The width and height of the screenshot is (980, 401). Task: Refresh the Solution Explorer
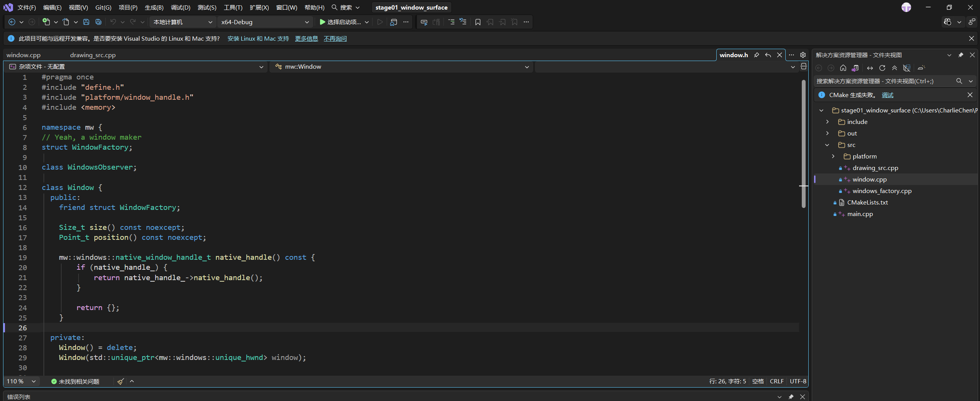click(x=882, y=68)
